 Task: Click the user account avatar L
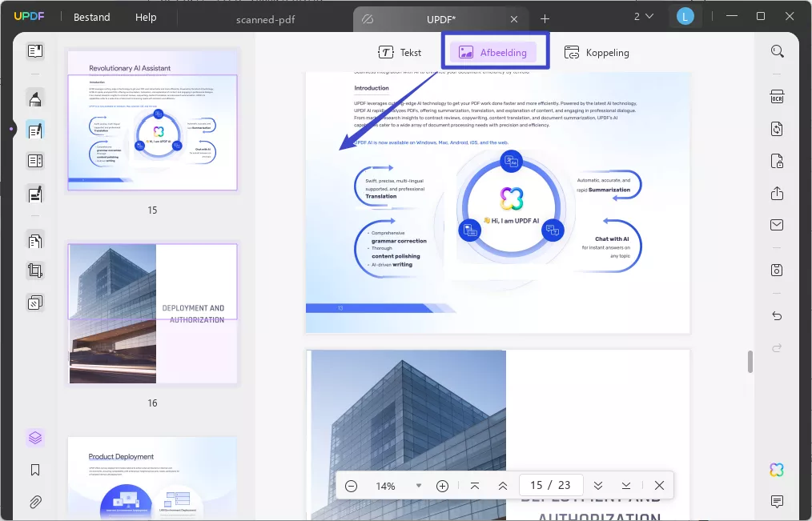[x=685, y=17]
